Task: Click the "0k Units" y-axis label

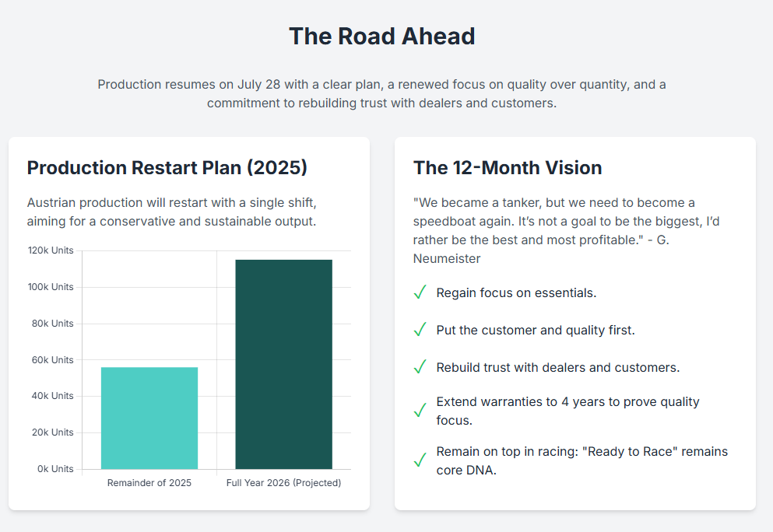Action: tap(54, 469)
